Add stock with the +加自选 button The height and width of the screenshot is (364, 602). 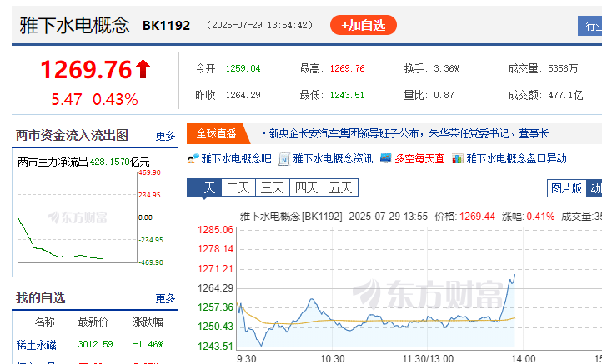[x=364, y=25]
